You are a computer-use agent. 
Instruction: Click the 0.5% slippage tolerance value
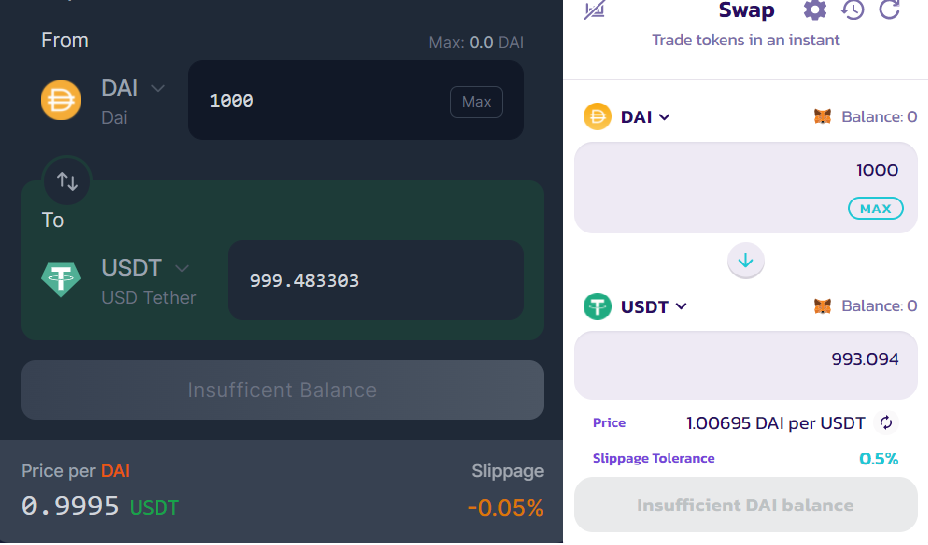(878, 459)
